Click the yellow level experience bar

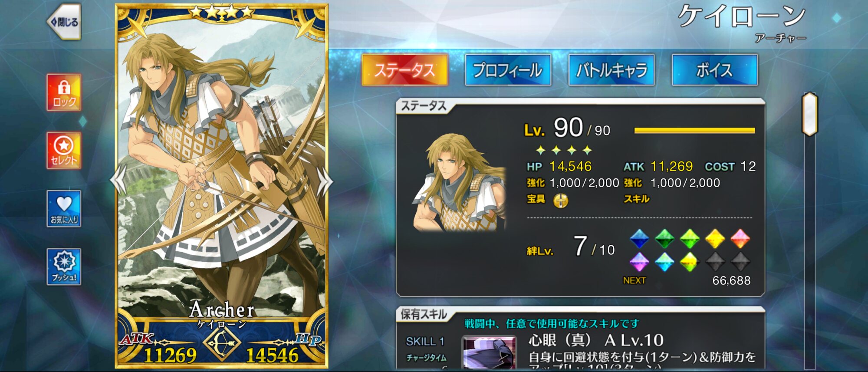694,130
